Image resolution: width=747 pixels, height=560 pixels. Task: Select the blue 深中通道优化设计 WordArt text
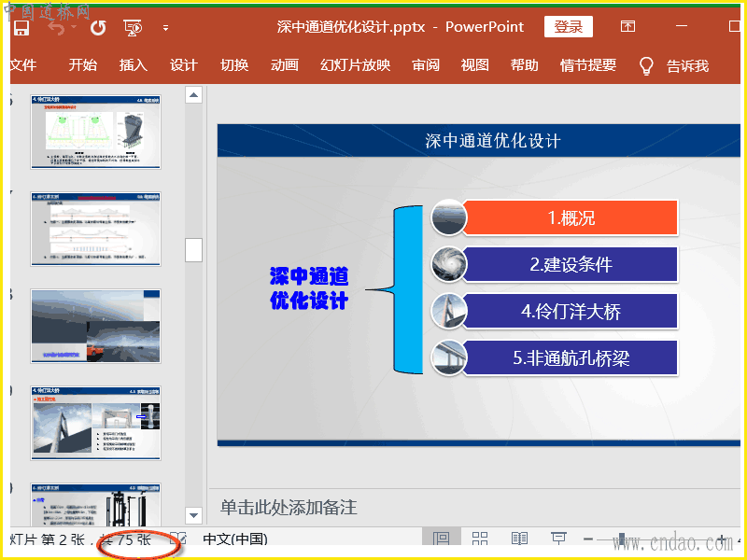(x=309, y=288)
